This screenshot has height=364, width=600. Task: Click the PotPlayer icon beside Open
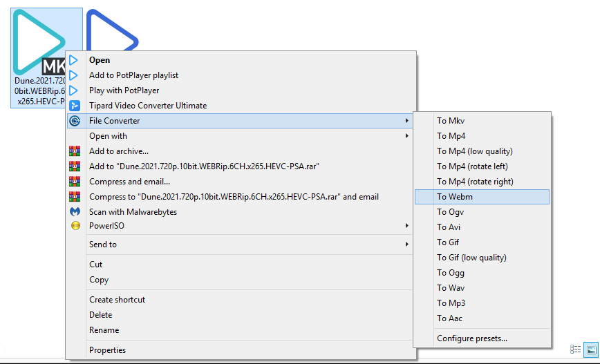74,60
